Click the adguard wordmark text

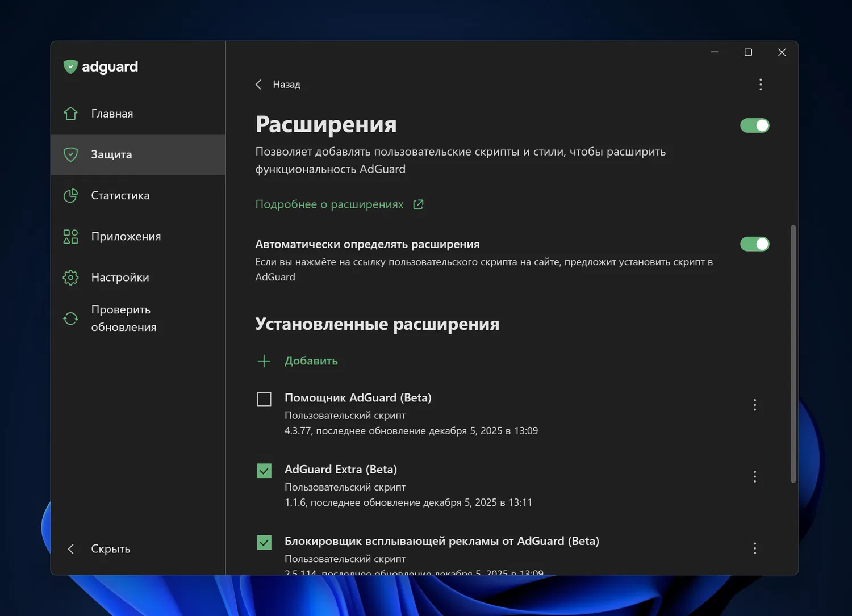pos(110,67)
